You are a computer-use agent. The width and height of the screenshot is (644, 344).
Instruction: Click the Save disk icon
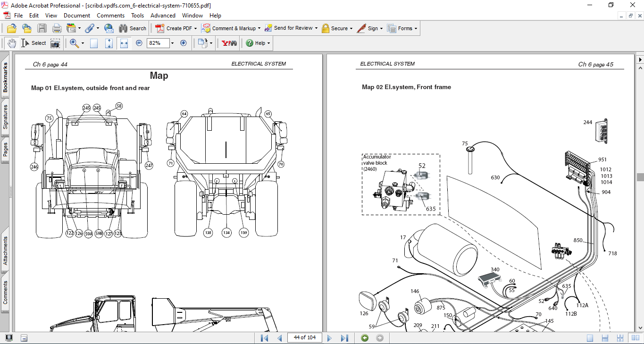point(42,28)
